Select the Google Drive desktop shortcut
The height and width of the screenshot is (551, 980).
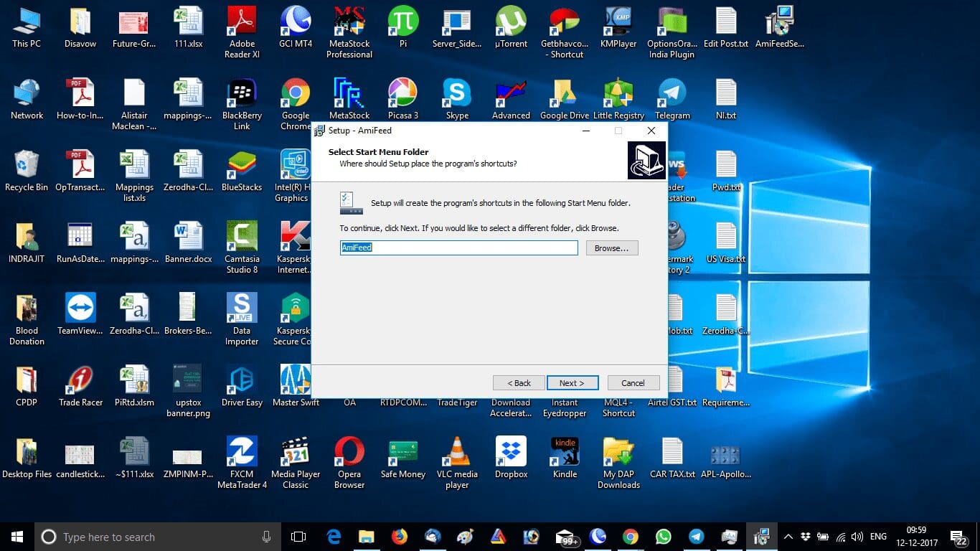point(565,98)
